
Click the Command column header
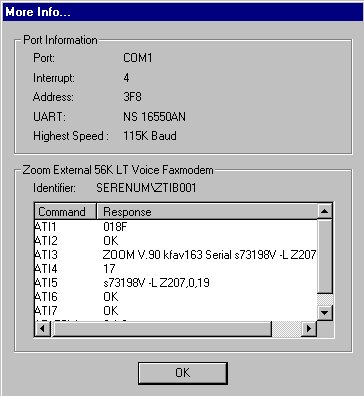[65, 212]
